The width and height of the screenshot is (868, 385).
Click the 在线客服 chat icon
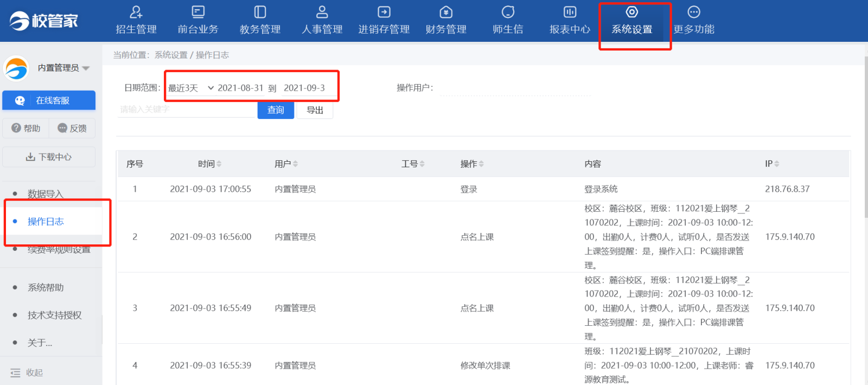click(20, 100)
